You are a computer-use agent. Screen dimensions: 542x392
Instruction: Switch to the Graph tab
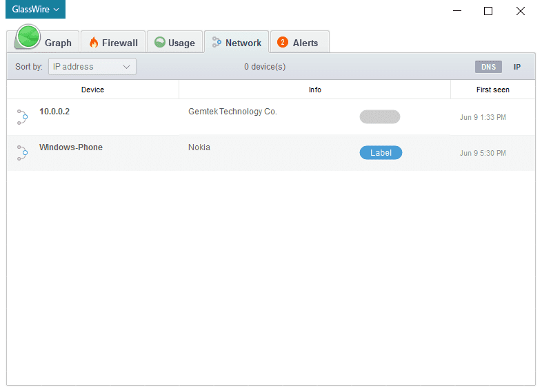click(43, 42)
